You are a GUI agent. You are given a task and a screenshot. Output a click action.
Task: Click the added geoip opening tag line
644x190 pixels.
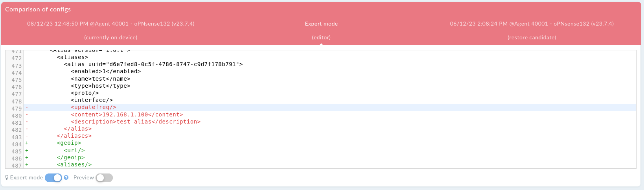coord(329,143)
